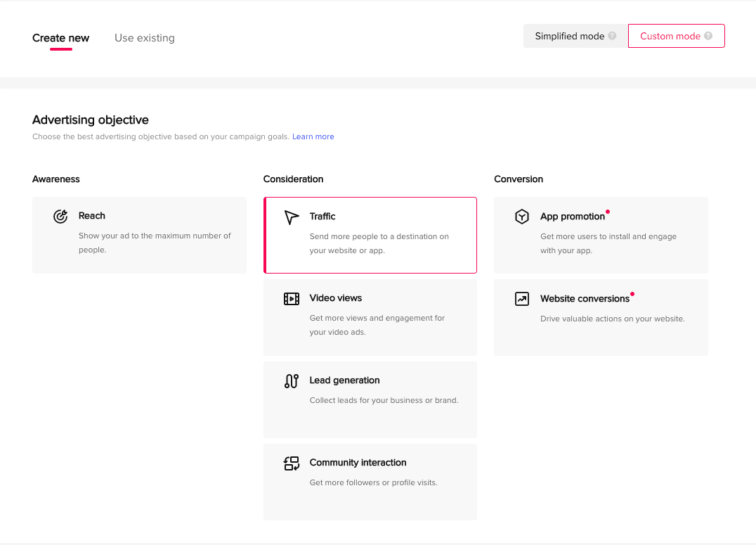The image size is (756, 545).
Task: Click the Conversion column heading
Action: point(519,179)
